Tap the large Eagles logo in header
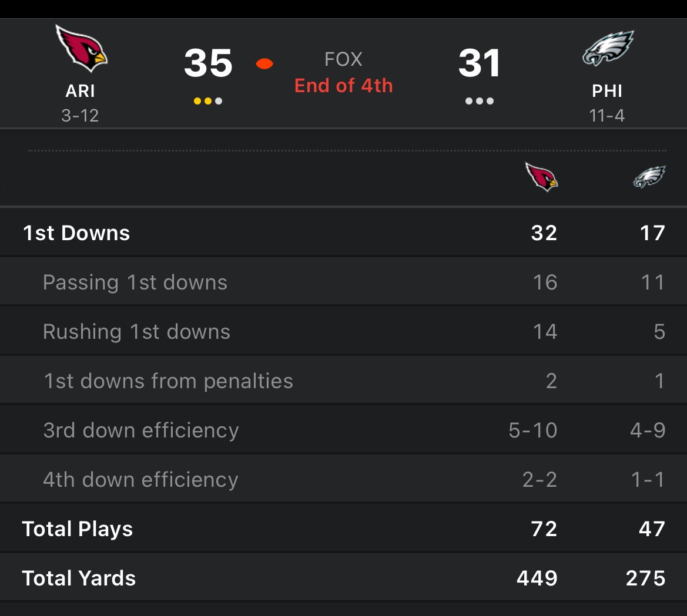Screen dimensions: 687x616 [x=608, y=48]
